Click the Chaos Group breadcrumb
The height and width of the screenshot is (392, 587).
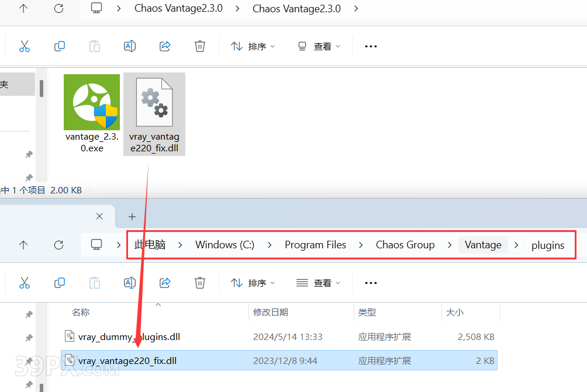click(405, 245)
